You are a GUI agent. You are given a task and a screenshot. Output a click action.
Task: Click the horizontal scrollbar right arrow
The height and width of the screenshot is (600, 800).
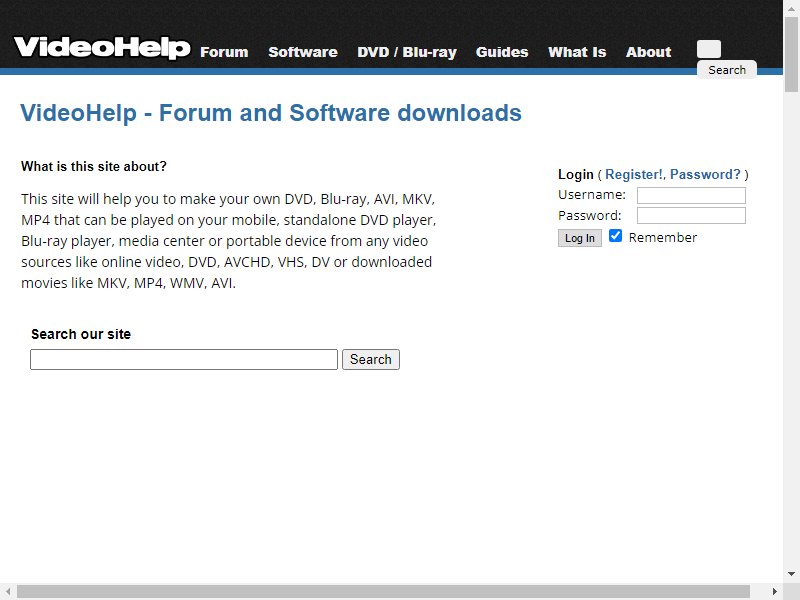(x=774, y=591)
